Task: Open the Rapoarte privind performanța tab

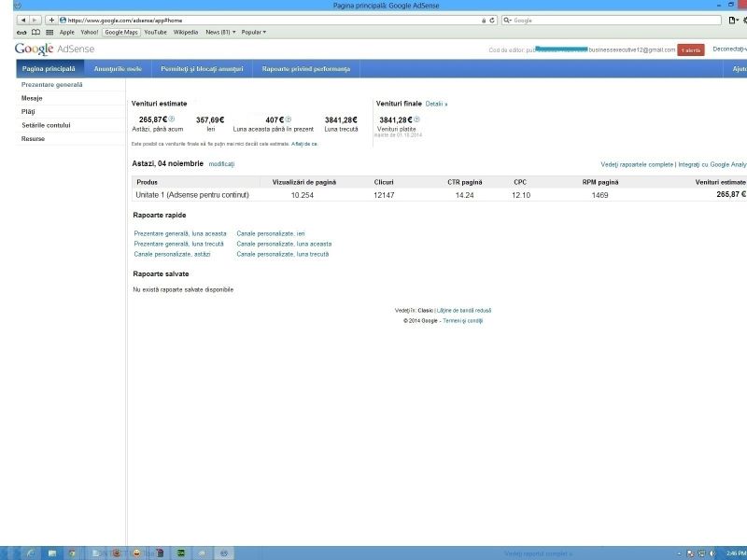Action: point(306,69)
